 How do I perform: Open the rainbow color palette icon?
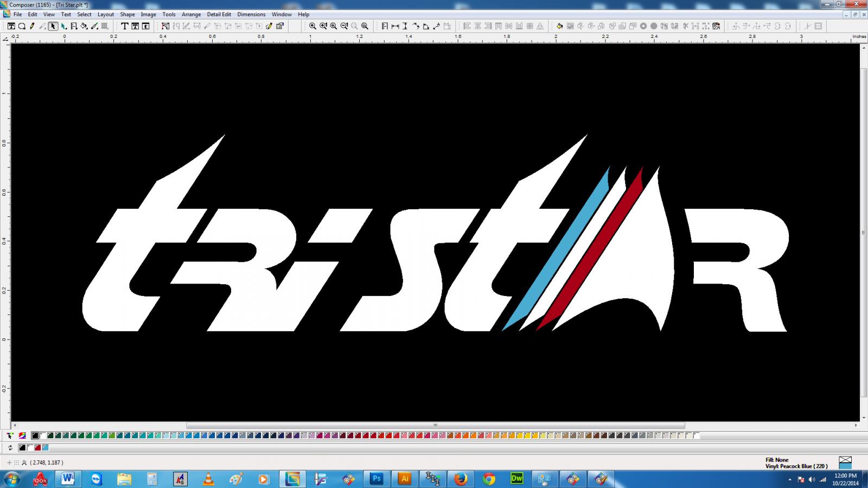point(22,435)
